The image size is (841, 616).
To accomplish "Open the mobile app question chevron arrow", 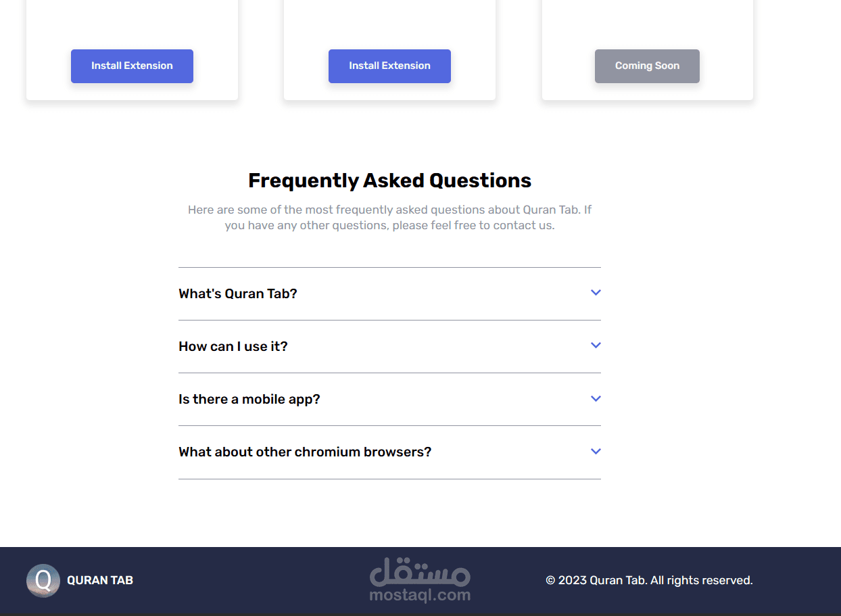I will click(596, 399).
